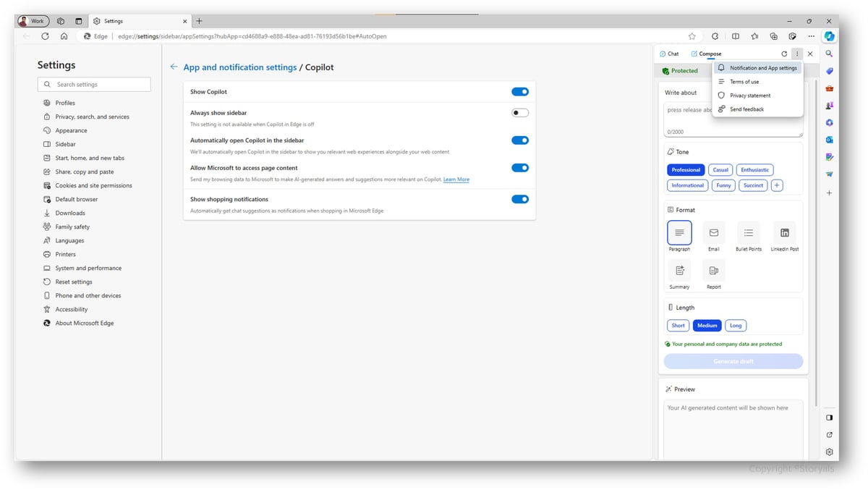Select the LinkedIn Post format icon
This screenshot has height=490, width=868.
click(784, 232)
